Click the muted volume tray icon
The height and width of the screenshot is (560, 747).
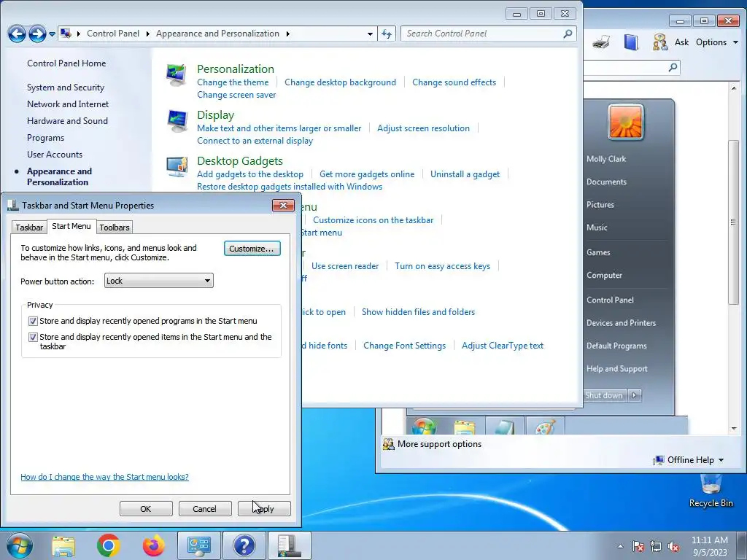tap(673, 546)
